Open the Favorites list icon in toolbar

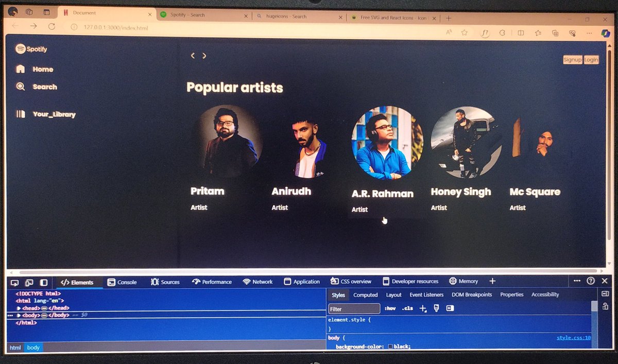click(538, 33)
